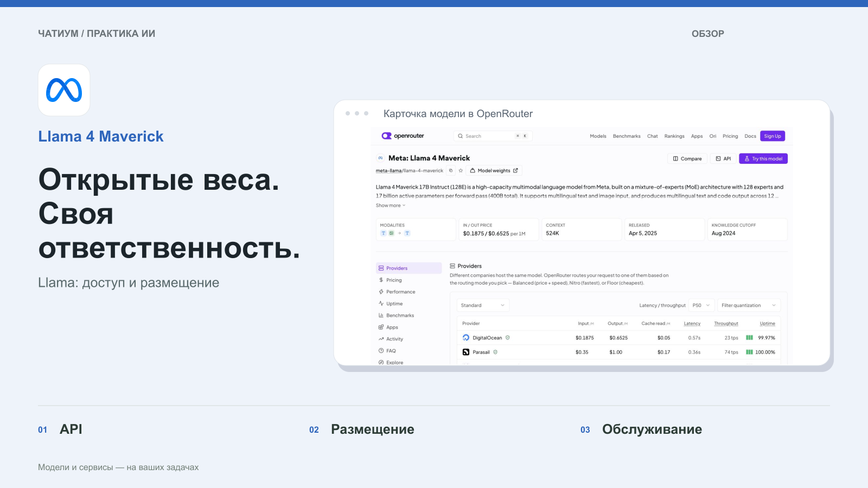
Task: Open Docs in the top navigation
Action: pyautogui.click(x=750, y=136)
